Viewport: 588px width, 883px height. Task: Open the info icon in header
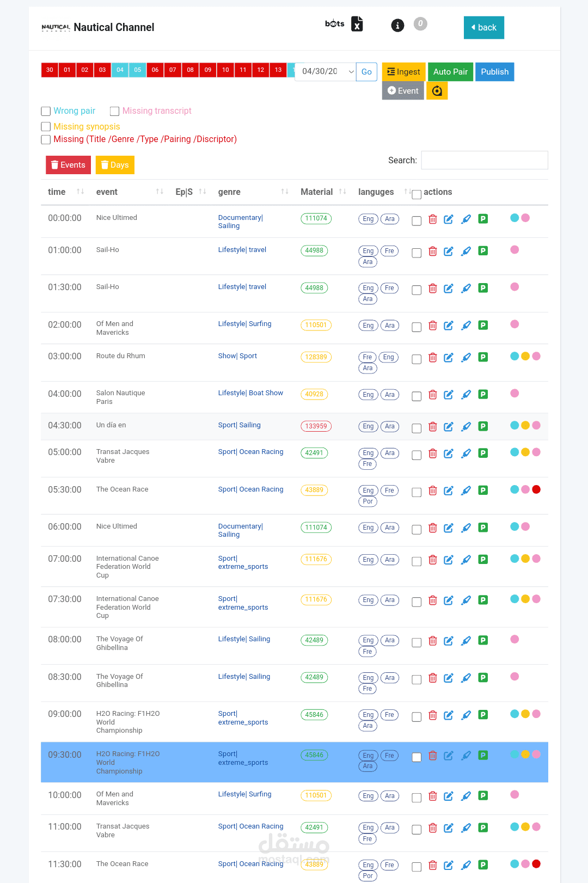[398, 25]
